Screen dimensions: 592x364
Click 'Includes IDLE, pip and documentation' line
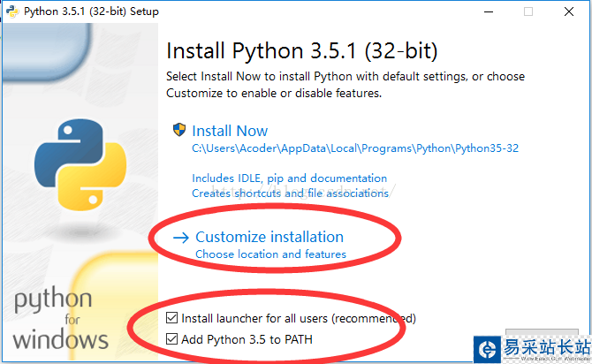pyautogui.click(x=289, y=178)
